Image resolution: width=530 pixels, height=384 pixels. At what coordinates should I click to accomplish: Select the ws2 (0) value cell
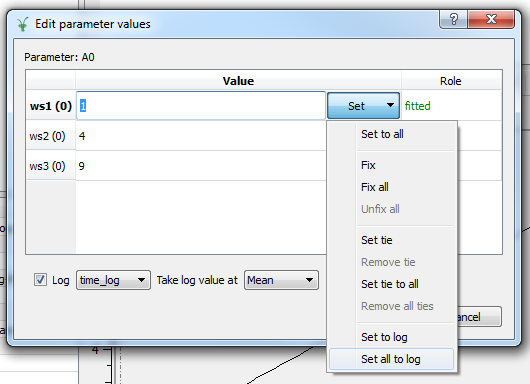click(201, 136)
